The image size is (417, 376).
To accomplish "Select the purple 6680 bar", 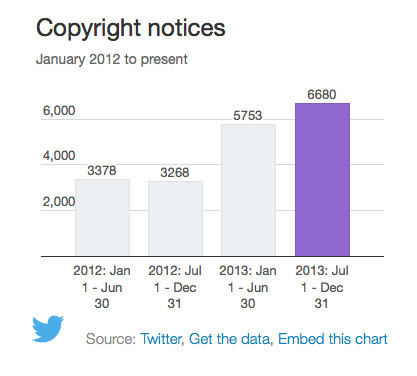I will [322, 180].
